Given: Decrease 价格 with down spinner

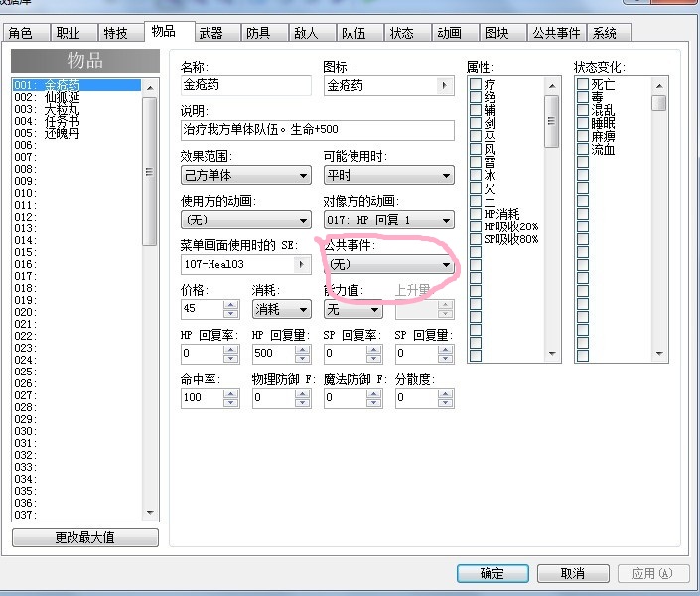Looking at the screenshot, I should (230, 313).
